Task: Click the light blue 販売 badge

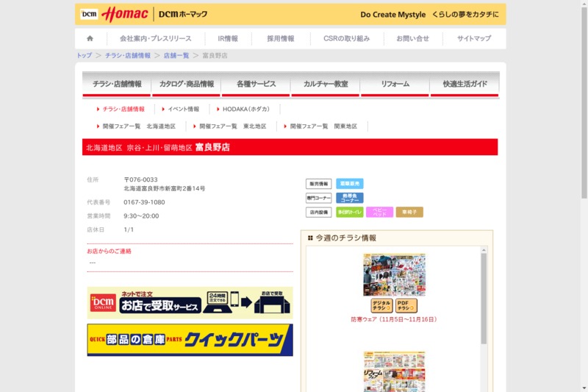Action: [x=350, y=183]
